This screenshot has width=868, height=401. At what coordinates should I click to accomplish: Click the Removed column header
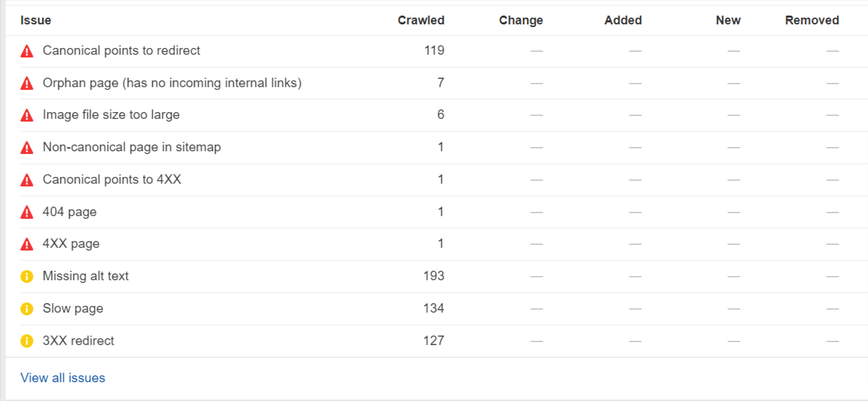pos(812,20)
